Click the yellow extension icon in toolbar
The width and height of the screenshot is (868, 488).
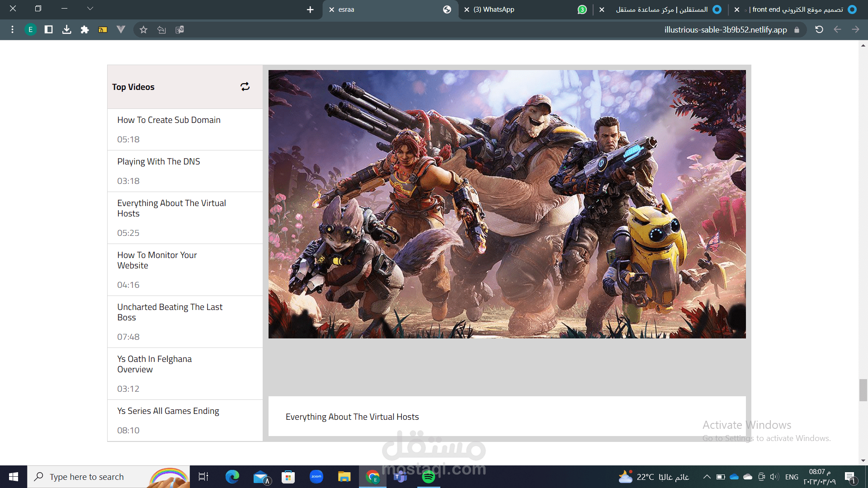[x=103, y=29]
